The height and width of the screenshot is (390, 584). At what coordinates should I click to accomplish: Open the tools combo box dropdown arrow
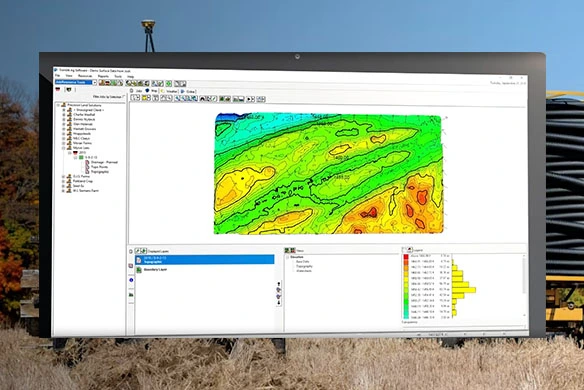[95, 82]
